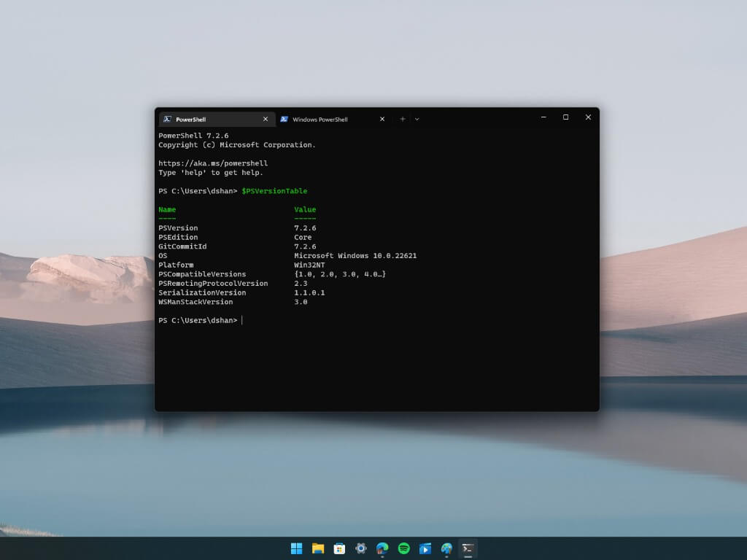Open Microsoft Edge beside the Settings gear
The width and height of the screenshot is (747, 560).
click(382, 548)
